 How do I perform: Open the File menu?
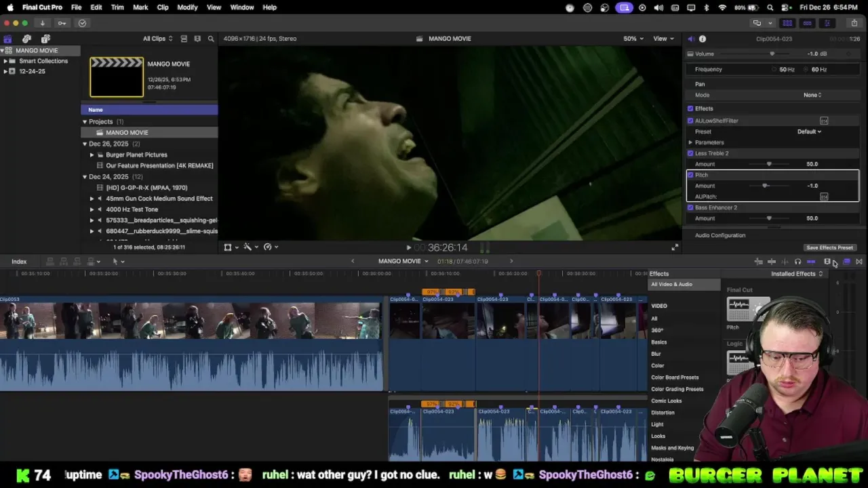(x=76, y=7)
